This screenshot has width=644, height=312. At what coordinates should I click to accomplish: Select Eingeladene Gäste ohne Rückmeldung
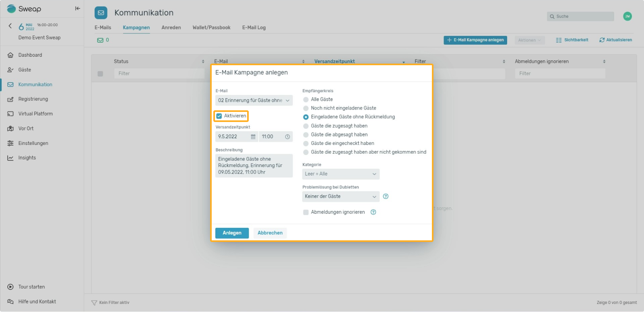tap(306, 117)
